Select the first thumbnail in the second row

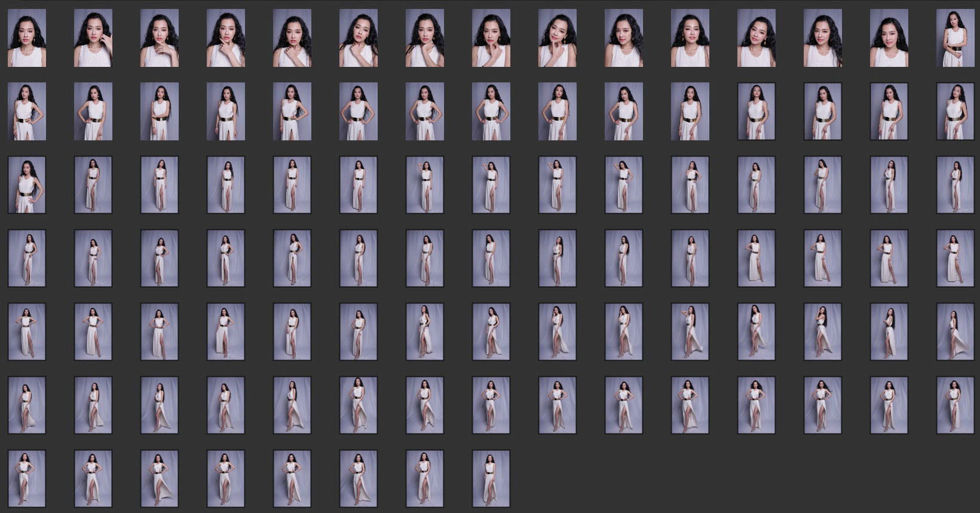[27, 112]
